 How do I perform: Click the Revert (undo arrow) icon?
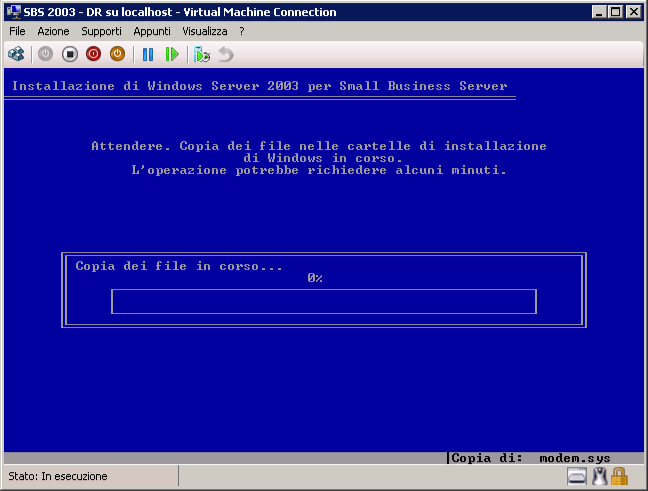(x=226, y=54)
